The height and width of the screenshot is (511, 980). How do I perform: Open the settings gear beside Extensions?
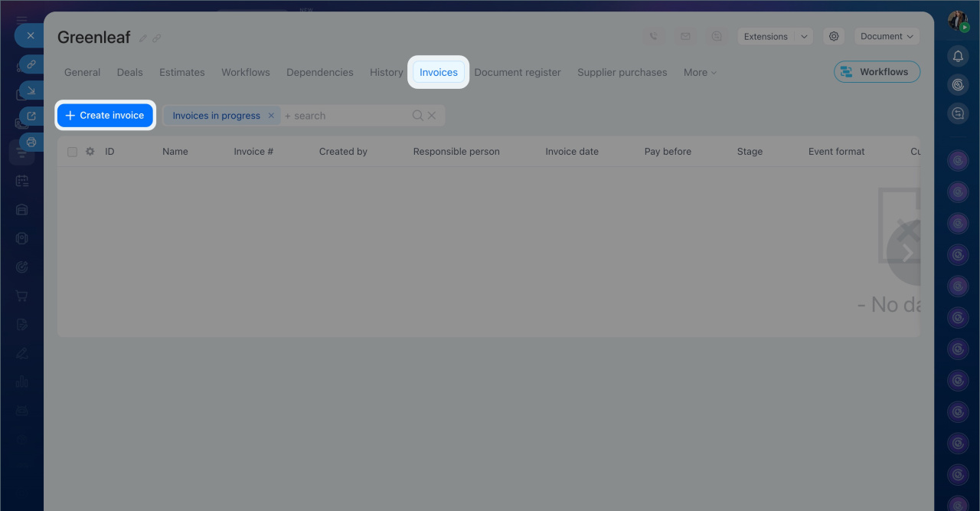click(834, 36)
